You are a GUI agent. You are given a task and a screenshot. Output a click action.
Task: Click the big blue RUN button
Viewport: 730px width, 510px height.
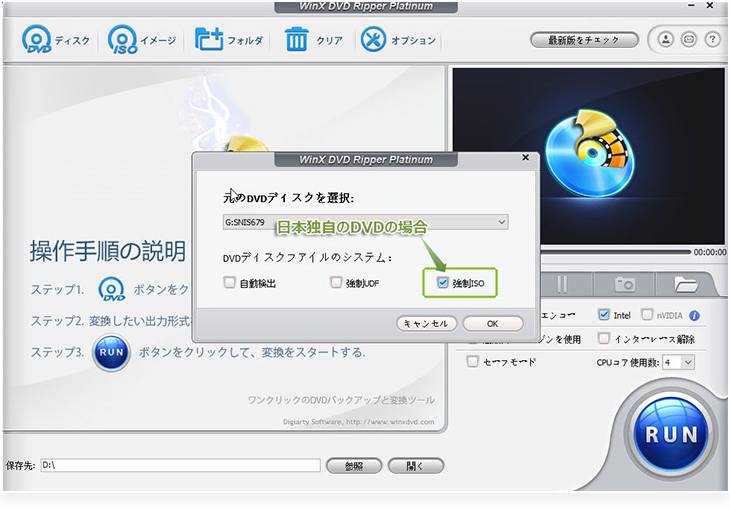coord(671,434)
